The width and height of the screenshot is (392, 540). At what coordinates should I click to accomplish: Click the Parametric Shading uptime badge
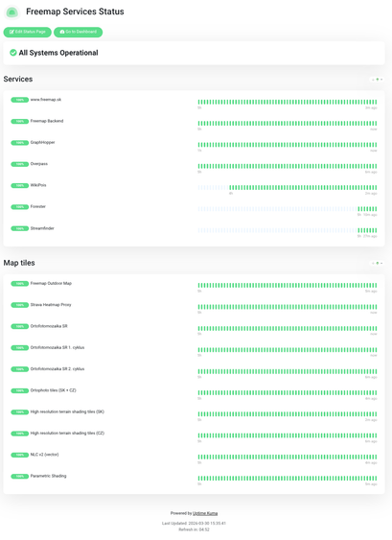(19, 477)
